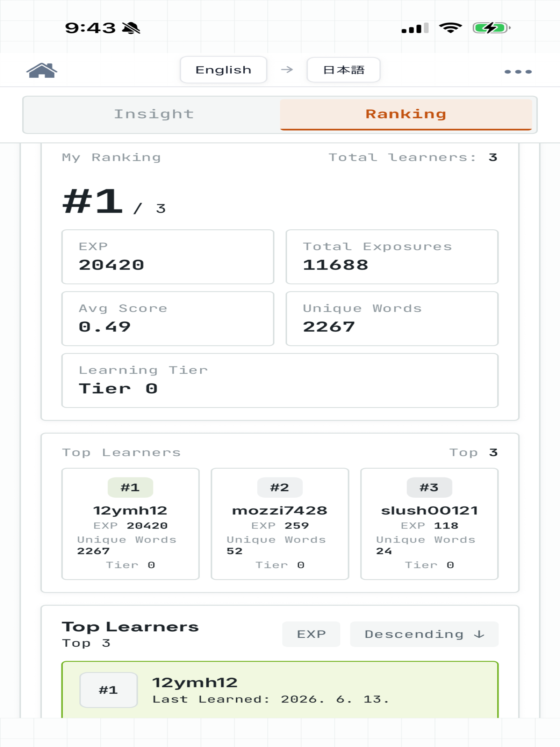Open the mozzi7428 top learner card
560x747 pixels.
[280, 524]
